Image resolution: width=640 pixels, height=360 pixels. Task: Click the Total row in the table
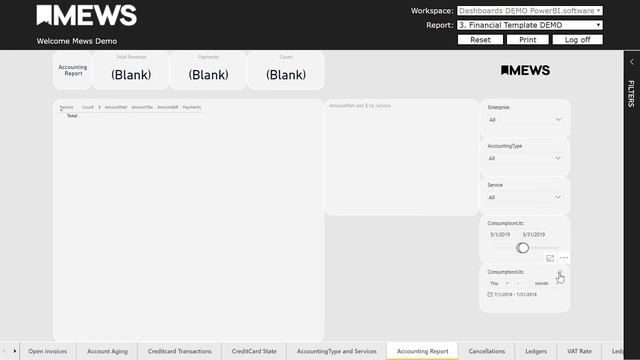coord(72,116)
